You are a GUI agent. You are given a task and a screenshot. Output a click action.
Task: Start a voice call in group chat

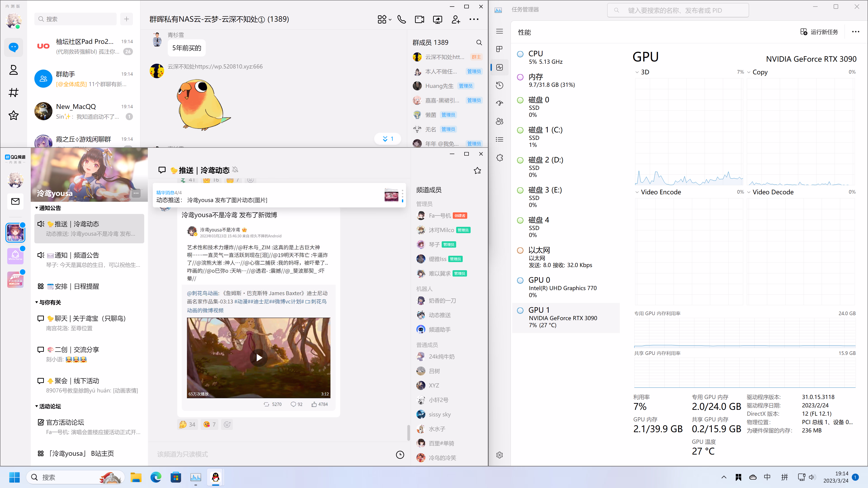coord(401,19)
